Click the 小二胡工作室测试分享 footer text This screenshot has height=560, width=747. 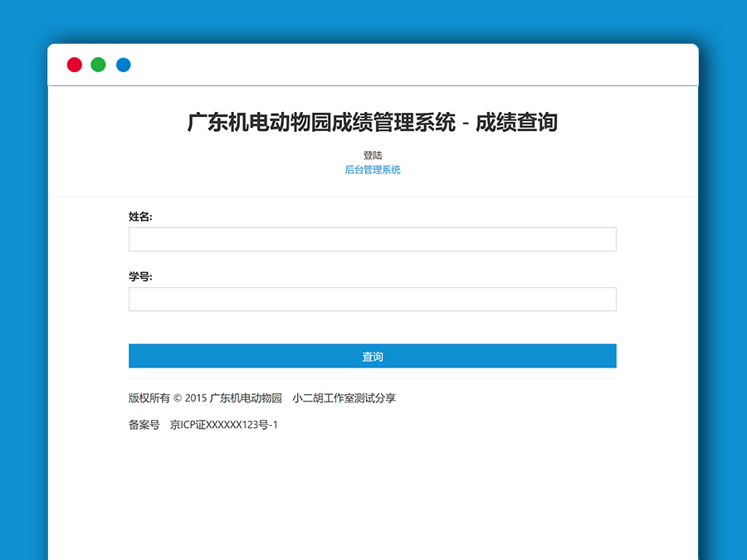[x=344, y=398]
